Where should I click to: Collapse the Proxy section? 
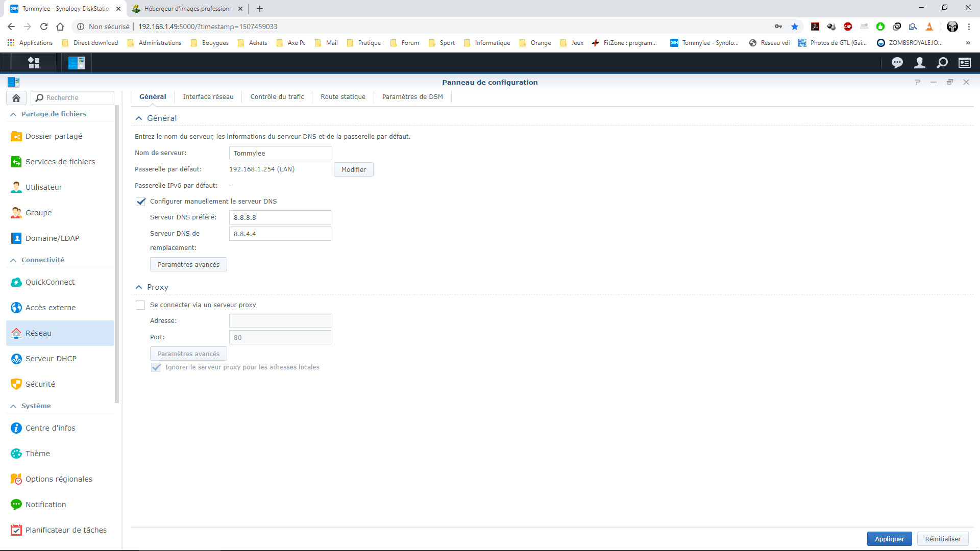(x=139, y=287)
